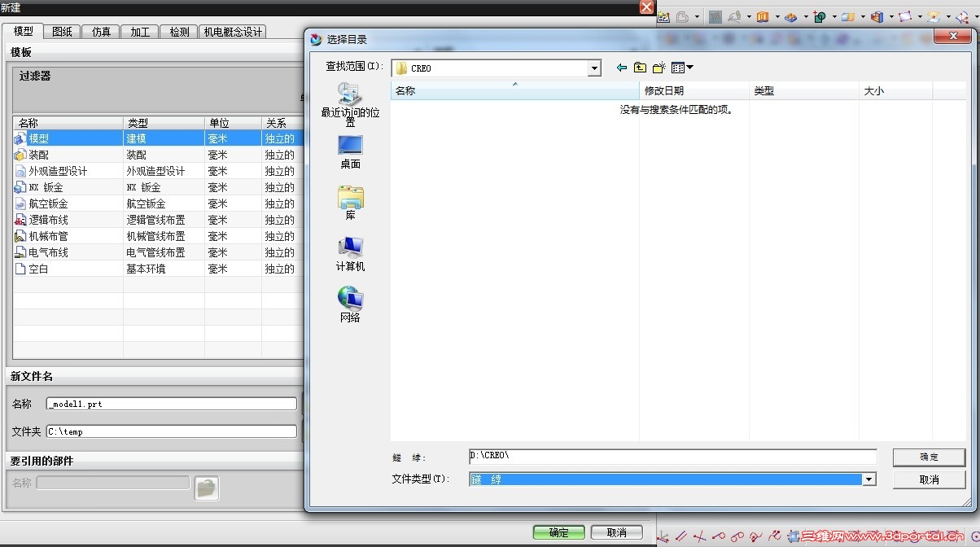Open Libraries (库) in sidebar
Image resolution: width=980 pixels, height=547 pixels.
350,203
